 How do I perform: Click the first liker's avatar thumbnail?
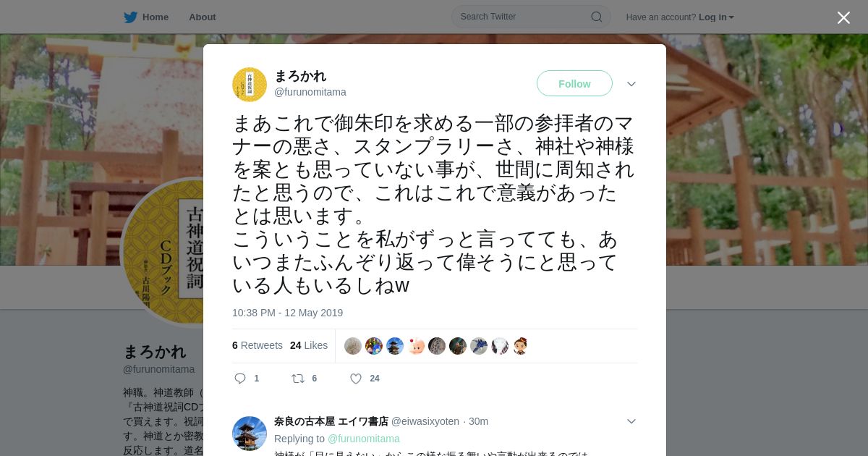pyautogui.click(x=353, y=346)
